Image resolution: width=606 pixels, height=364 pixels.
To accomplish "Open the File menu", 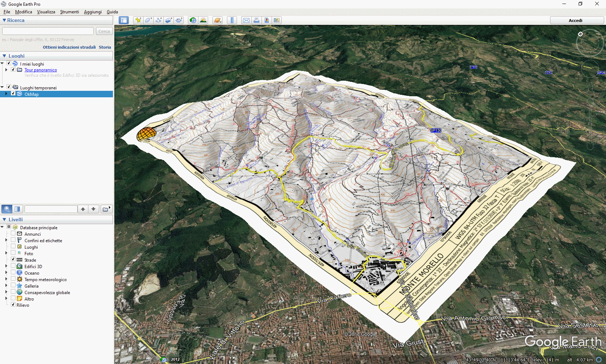I will (x=7, y=12).
